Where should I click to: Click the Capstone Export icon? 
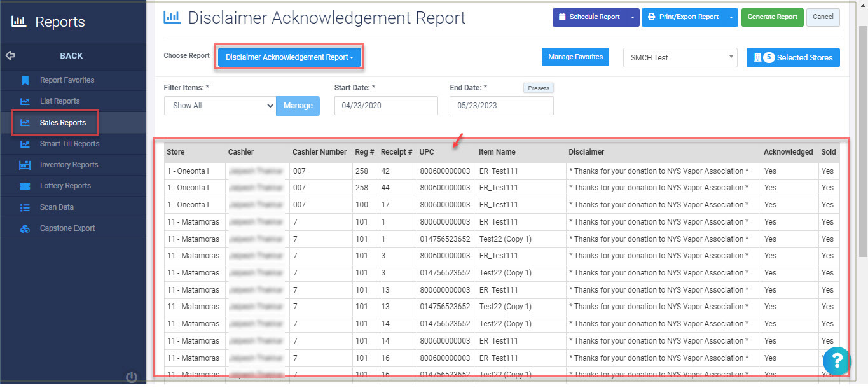click(x=25, y=228)
